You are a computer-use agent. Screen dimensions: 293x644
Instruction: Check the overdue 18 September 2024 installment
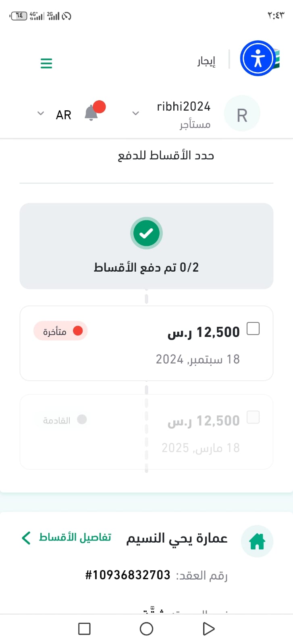pos(253,329)
